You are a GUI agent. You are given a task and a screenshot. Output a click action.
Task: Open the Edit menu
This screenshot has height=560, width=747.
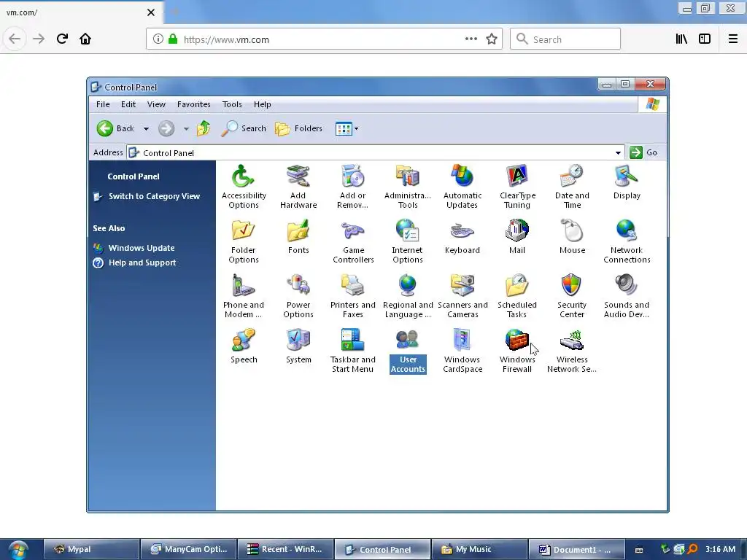[128, 104]
